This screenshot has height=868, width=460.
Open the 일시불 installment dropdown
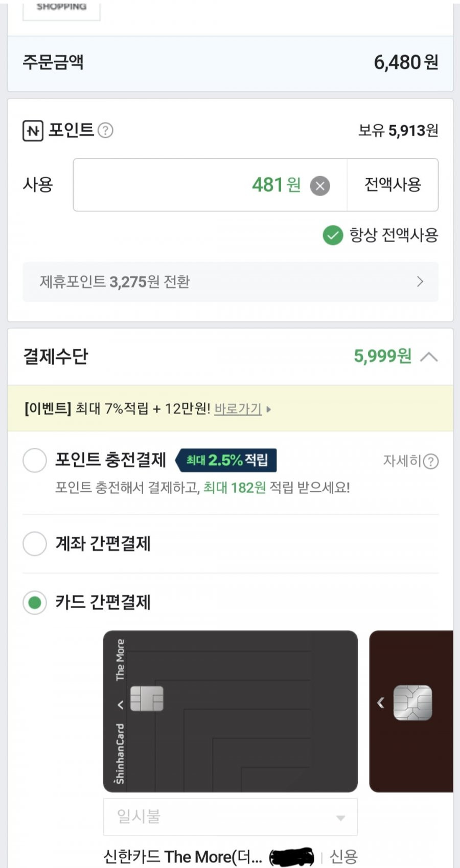pyautogui.click(x=230, y=817)
